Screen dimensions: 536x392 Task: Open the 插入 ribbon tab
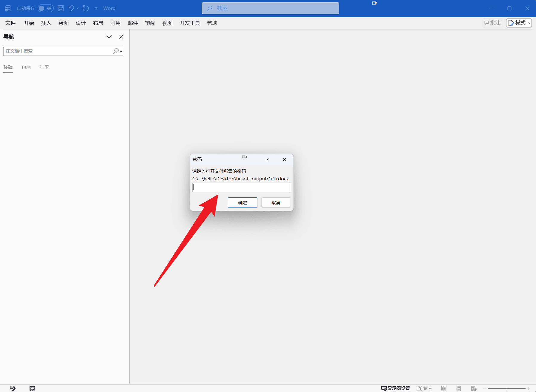[46, 23]
